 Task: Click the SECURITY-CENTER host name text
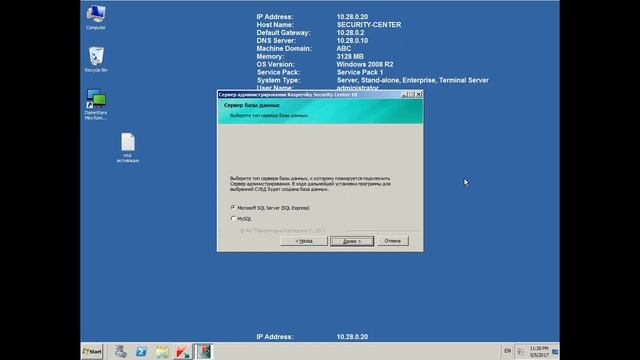[x=369, y=25]
